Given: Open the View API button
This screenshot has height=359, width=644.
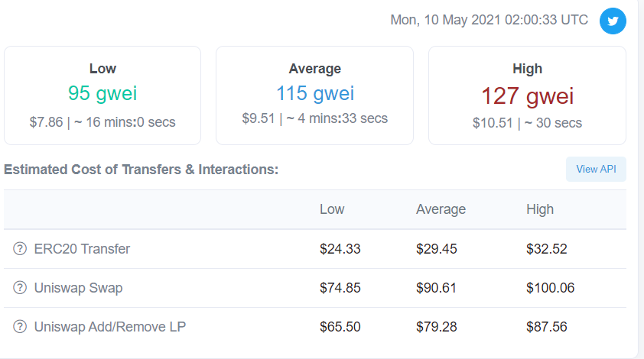Looking at the screenshot, I should (596, 169).
